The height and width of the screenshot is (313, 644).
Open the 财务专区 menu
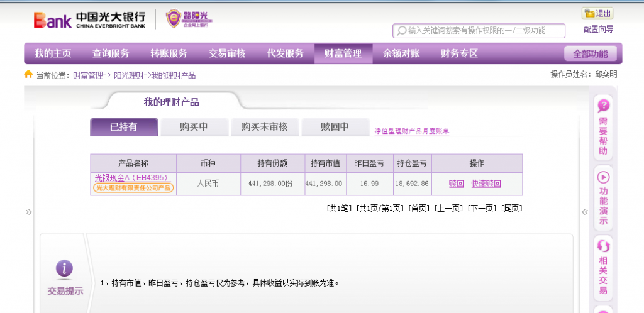[459, 53]
